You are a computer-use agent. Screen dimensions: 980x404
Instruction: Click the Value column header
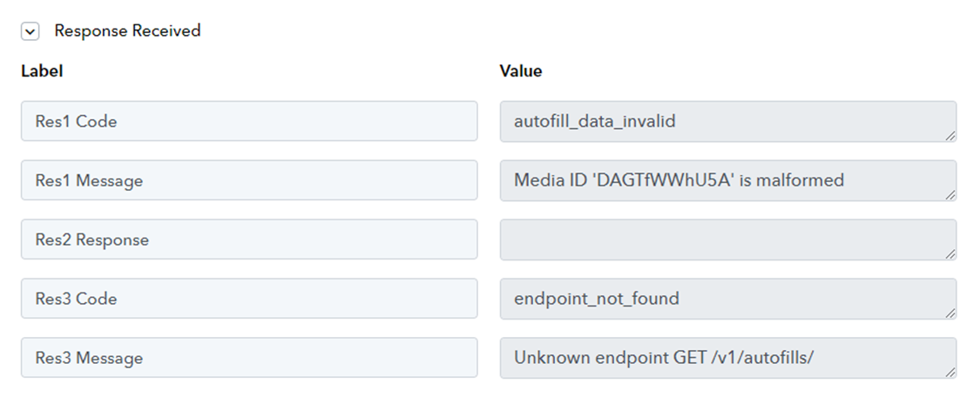point(521,71)
